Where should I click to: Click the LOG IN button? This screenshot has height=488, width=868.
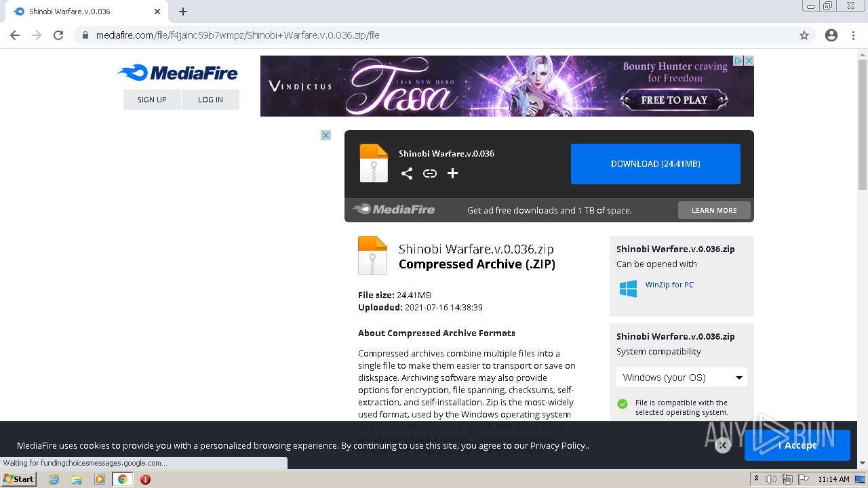(210, 100)
